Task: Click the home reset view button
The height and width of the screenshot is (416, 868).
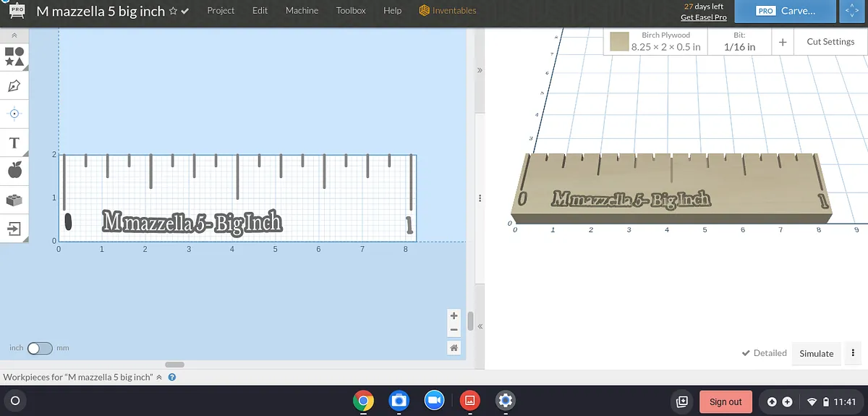Action: point(454,348)
